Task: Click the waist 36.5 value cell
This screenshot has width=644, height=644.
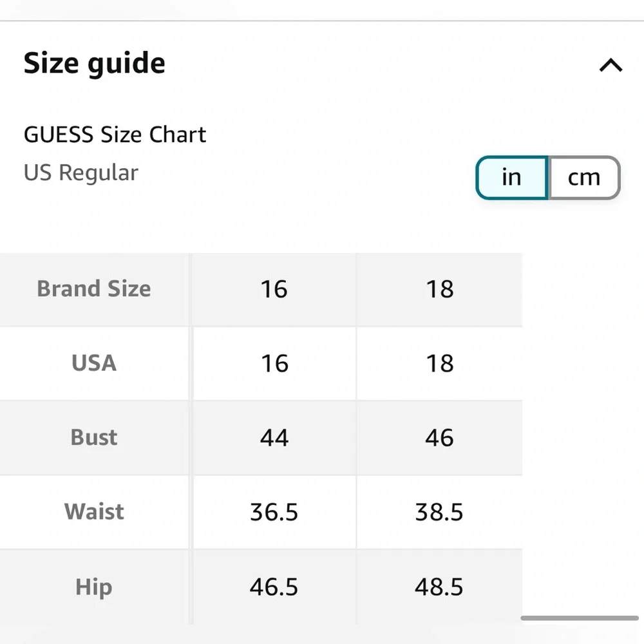Action: pos(274,512)
